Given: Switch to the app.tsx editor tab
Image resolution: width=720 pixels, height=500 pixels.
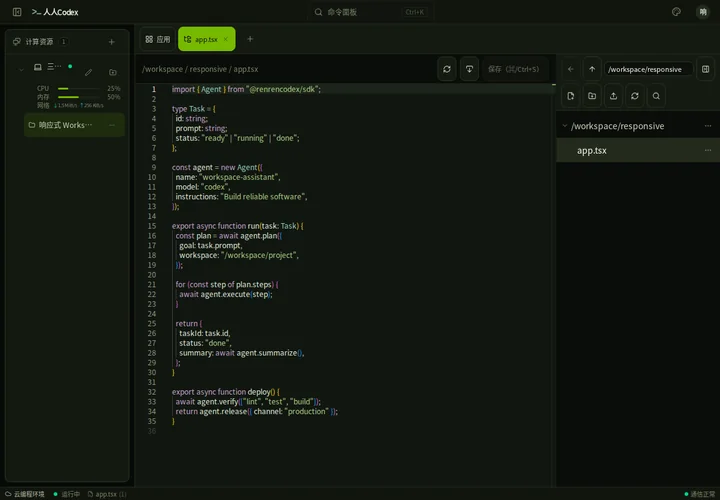Looking at the screenshot, I should click(207, 39).
